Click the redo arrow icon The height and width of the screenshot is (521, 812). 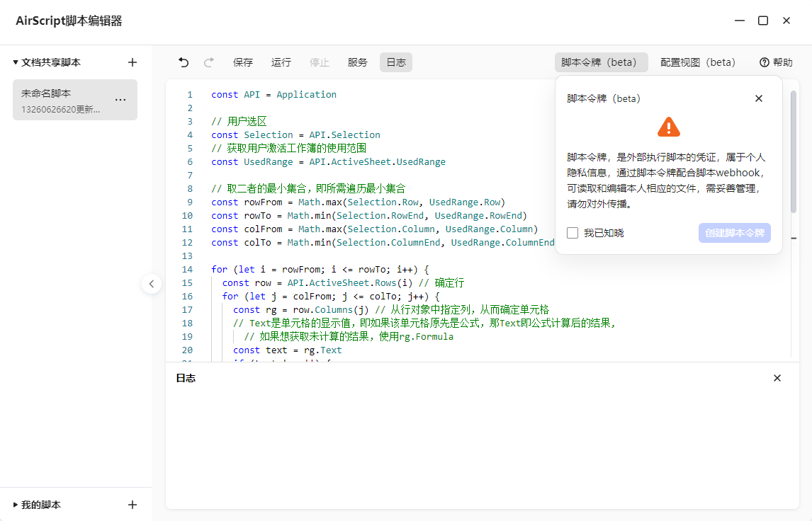[x=209, y=62]
